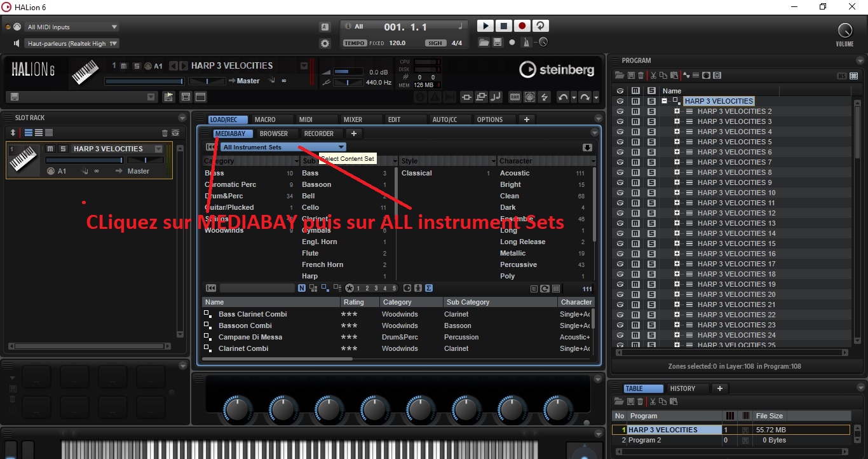Mute HARP 3 VELOCITIES in the Slot Rack
The image size is (868, 459).
tap(50, 148)
